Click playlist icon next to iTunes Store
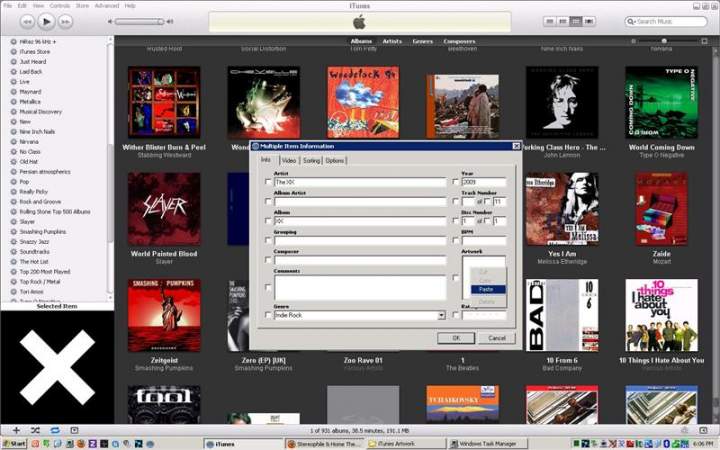This screenshot has width=720, height=450. tap(13, 51)
